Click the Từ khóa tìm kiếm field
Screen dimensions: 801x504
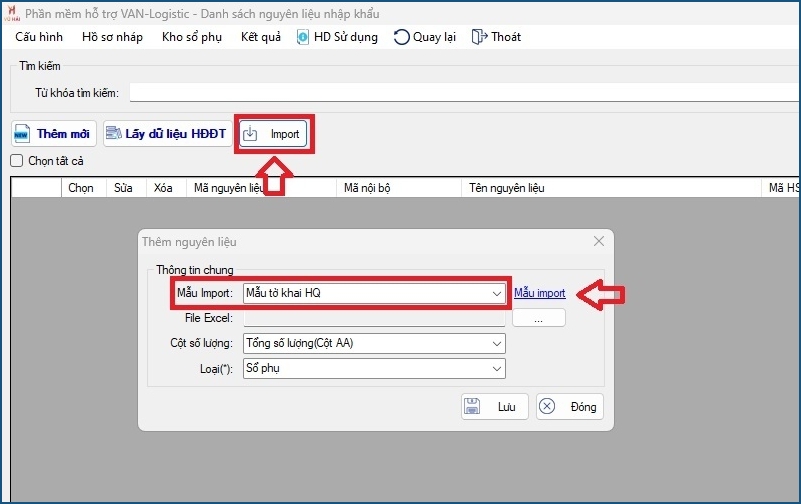[460, 93]
